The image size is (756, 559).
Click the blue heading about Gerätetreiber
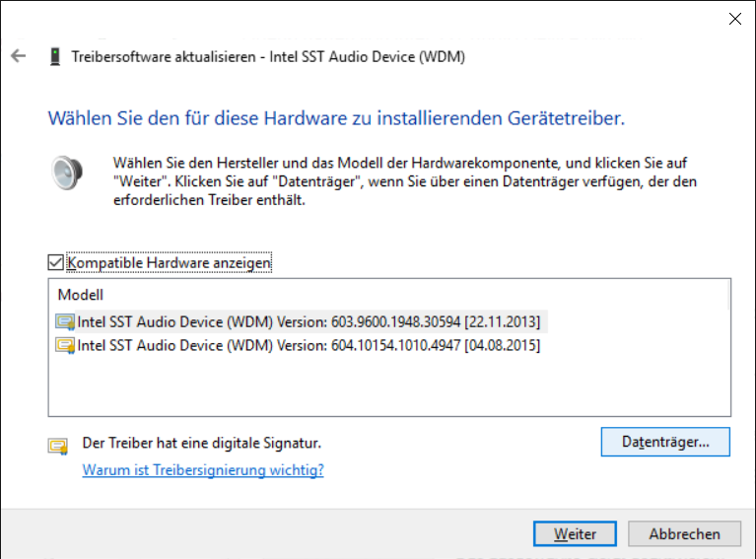pyautogui.click(x=336, y=118)
